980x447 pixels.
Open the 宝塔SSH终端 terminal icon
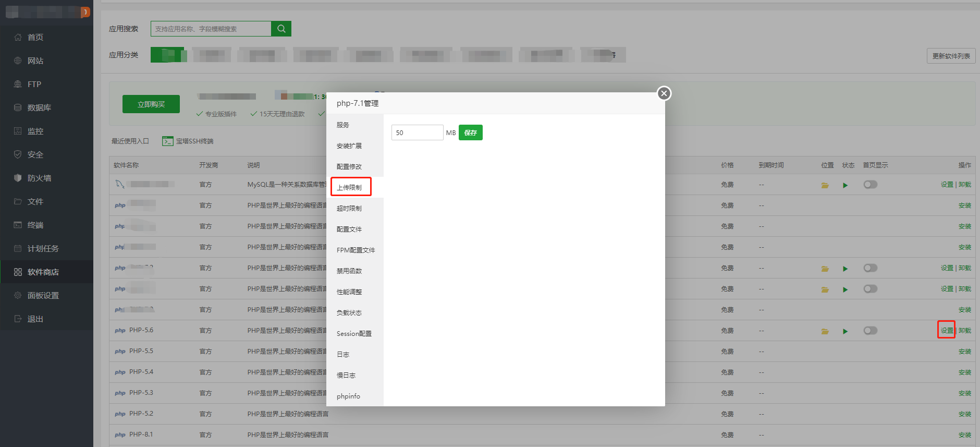(167, 141)
